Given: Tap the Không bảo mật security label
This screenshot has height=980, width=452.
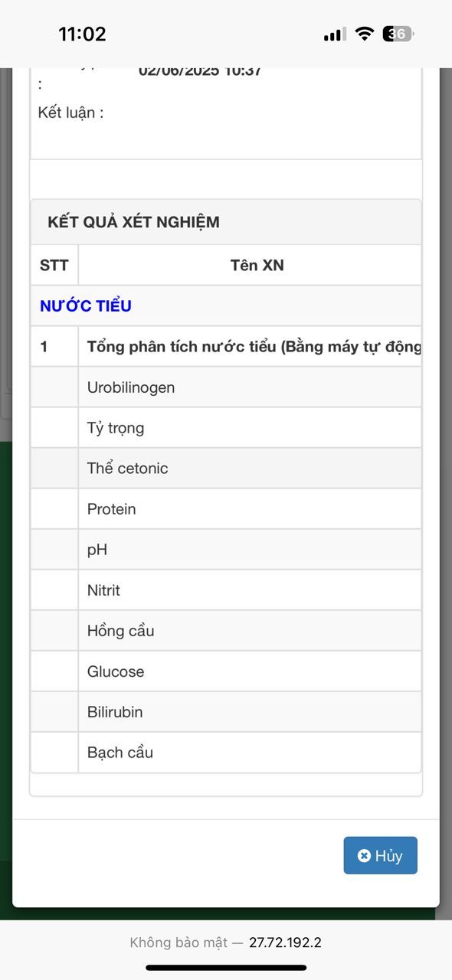Looking at the screenshot, I should pyautogui.click(x=179, y=942).
